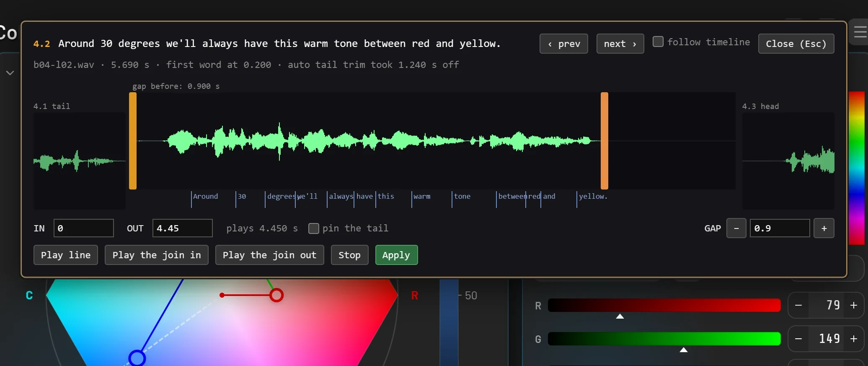
Task: Stop audio playback
Action: (x=350, y=255)
